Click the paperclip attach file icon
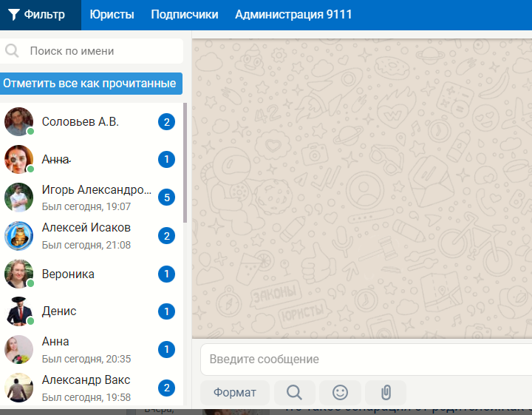This screenshot has width=532, height=415. 385,392
